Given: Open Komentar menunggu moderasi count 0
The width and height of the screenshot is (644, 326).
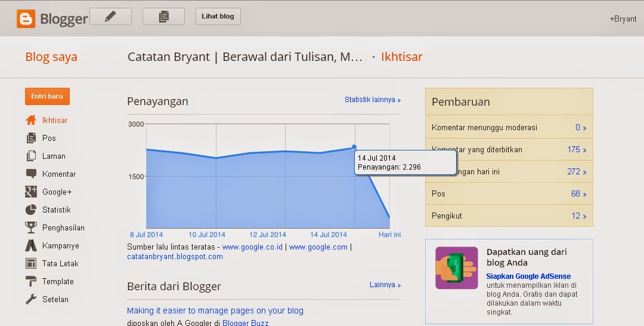Looking at the screenshot, I should pos(581,127).
